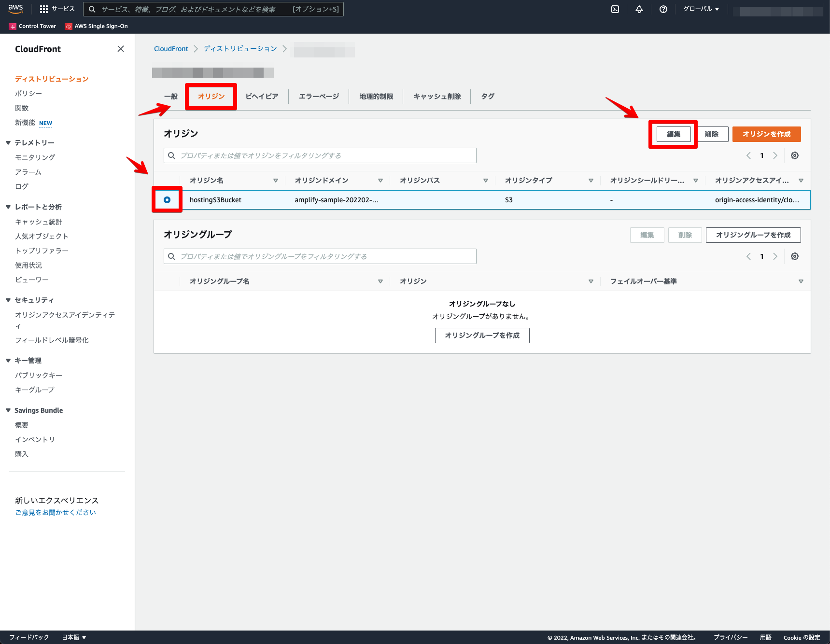This screenshot has height=644, width=830.
Task: Open the help question mark icon
Action: tap(663, 9)
